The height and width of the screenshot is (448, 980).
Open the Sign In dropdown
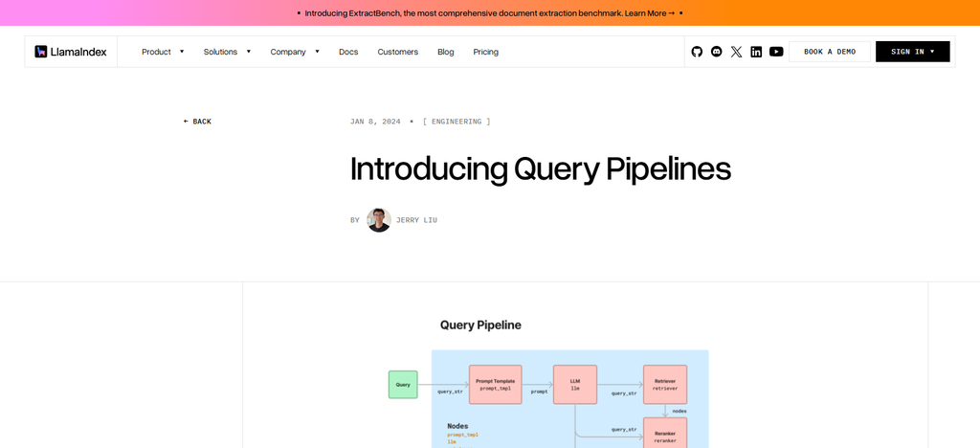click(x=912, y=52)
